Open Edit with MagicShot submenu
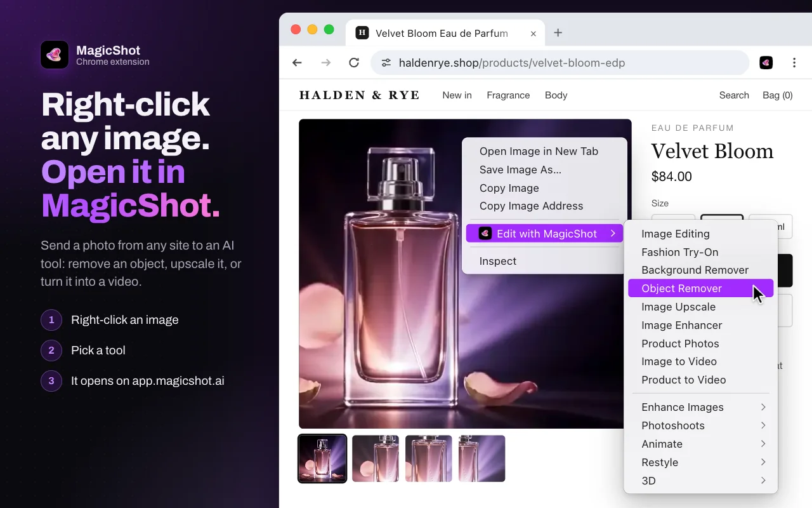Viewport: 812px width, 508px height. click(544, 234)
